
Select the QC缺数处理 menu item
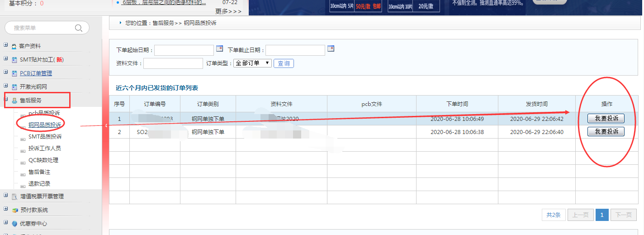click(x=43, y=160)
